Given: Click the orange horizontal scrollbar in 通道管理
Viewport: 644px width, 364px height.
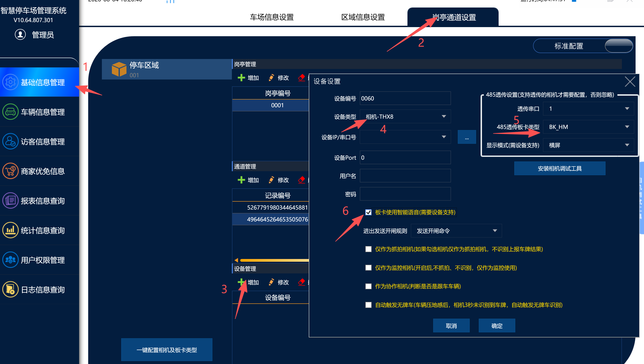Looking at the screenshot, I should [274, 260].
